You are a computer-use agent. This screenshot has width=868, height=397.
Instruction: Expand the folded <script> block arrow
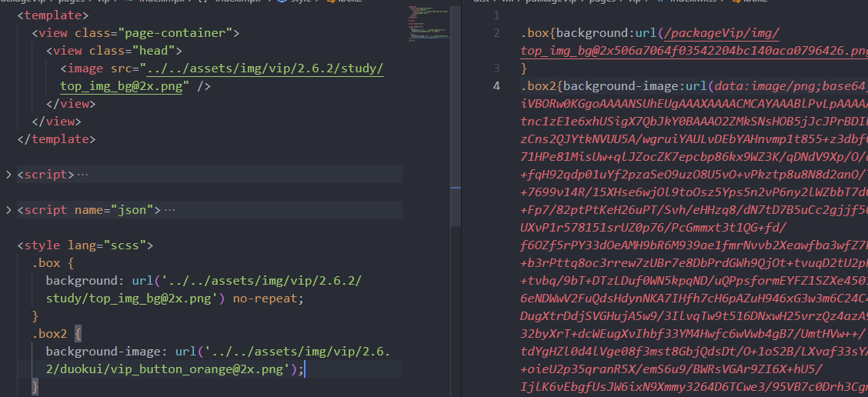8,175
